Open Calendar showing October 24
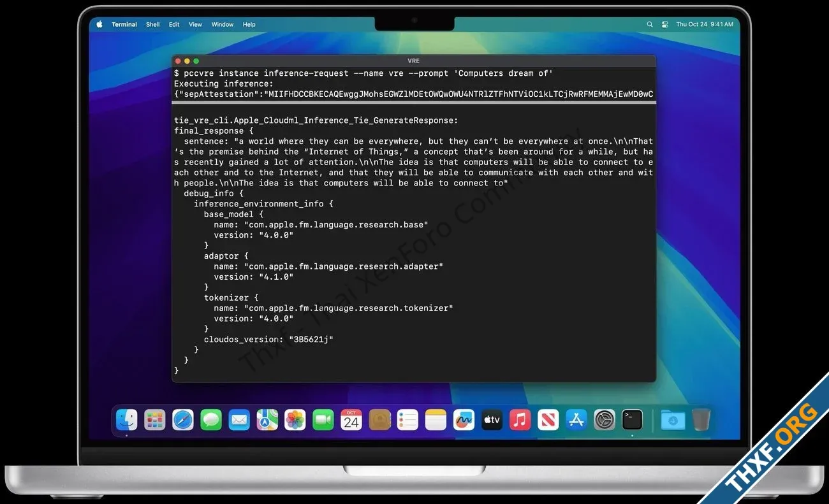This screenshot has width=829, height=504. (x=351, y=420)
